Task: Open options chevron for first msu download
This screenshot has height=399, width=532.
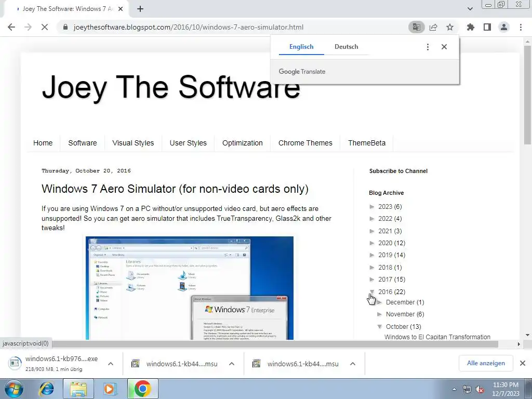Action: click(232, 363)
